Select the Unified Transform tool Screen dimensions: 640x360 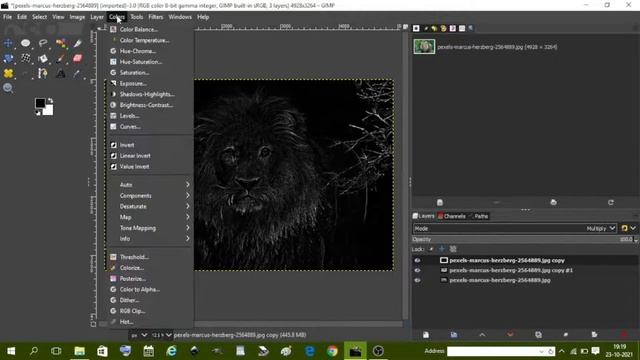click(x=8, y=58)
